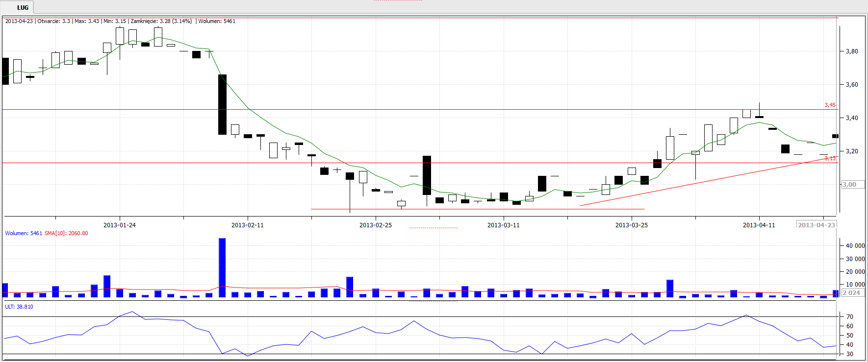
Task: Click the 3,80 price axis label
Action: pos(852,51)
